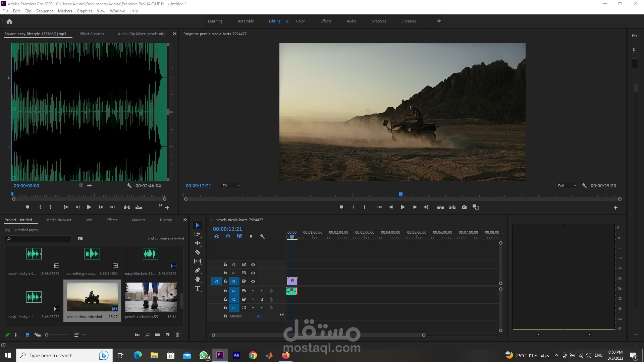This screenshot has height=362, width=644.
Task: Play the Program monitor
Action: pyautogui.click(x=402, y=207)
